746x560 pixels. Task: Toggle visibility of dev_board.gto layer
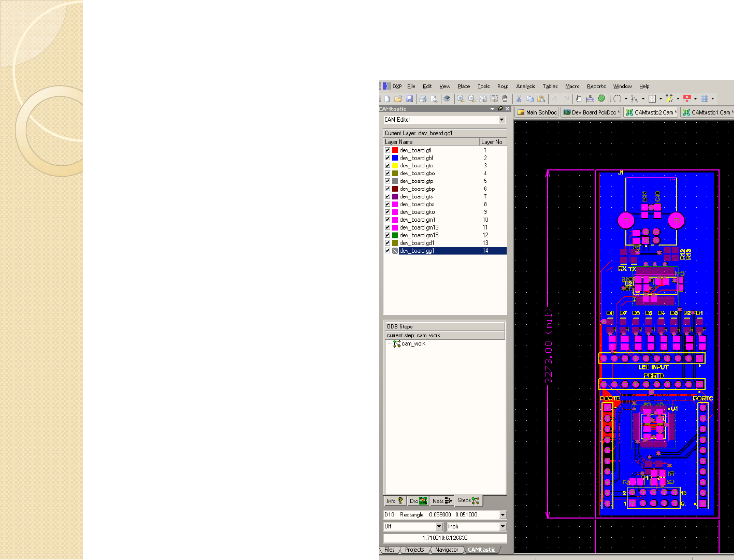388,166
